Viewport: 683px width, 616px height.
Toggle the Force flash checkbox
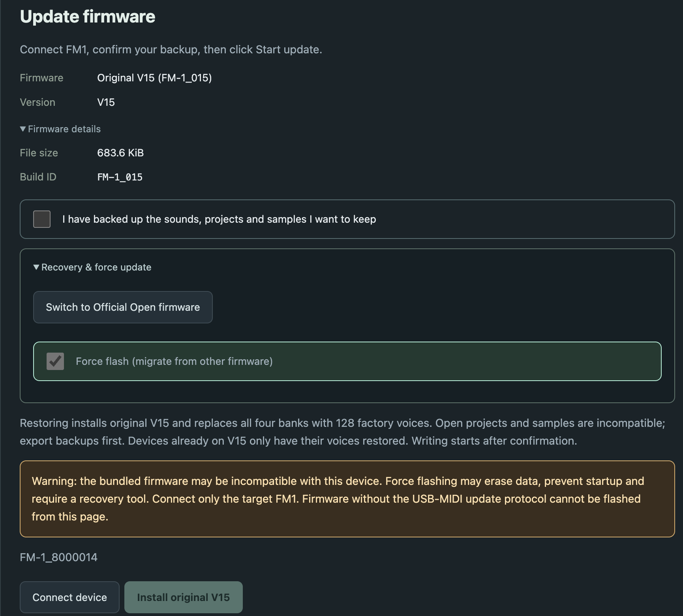tap(55, 361)
